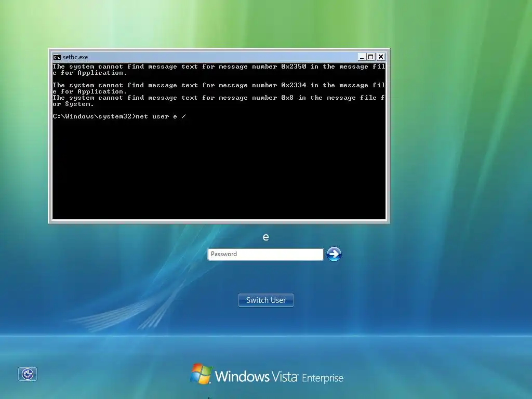This screenshot has width=532, height=399.
Task: Click the blue arrow submit button
Action: [x=334, y=254]
